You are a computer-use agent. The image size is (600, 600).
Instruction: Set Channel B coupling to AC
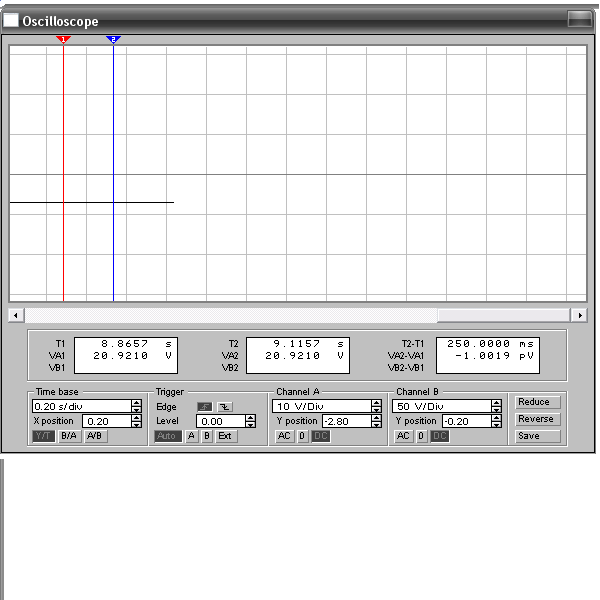[404, 436]
